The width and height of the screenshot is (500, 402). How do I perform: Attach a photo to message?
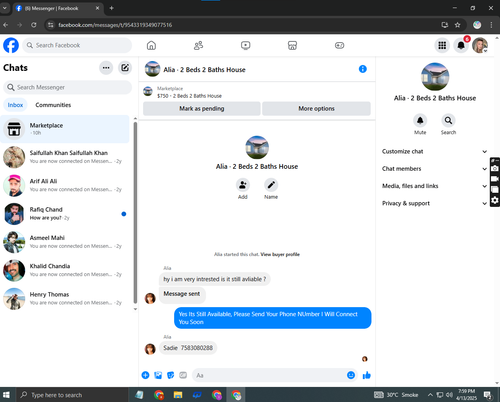[158, 375]
